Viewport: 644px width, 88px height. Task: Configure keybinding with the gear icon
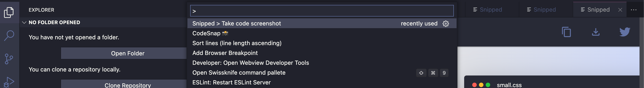(446, 23)
